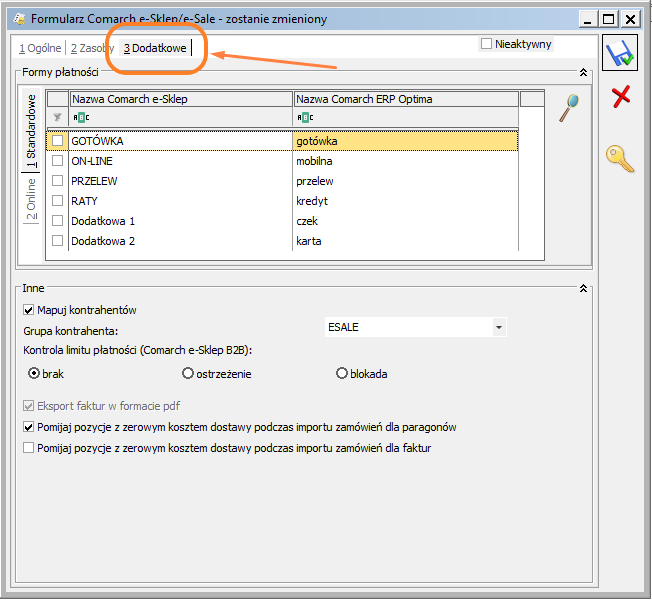
Task: Select the ON-LINE row name
Action: click(x=92, y=161)
